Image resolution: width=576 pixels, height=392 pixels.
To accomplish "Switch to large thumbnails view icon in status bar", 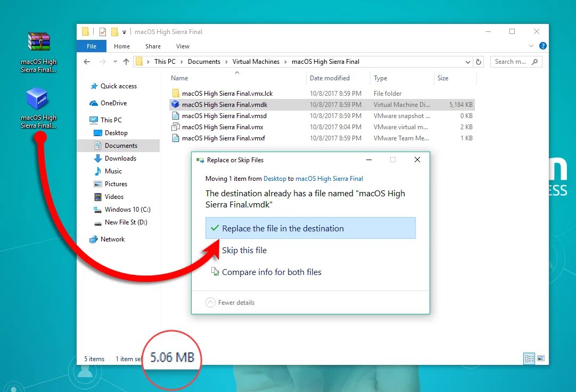I will tap(541, 358).
